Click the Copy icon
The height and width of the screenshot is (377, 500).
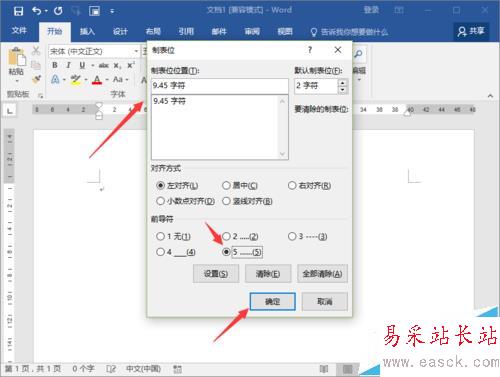36,65
